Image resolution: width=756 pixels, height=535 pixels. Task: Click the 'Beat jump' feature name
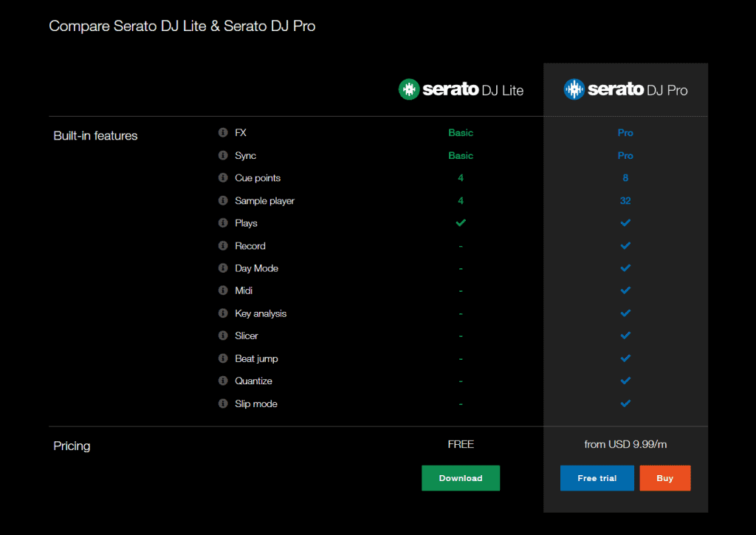(256, 359)
